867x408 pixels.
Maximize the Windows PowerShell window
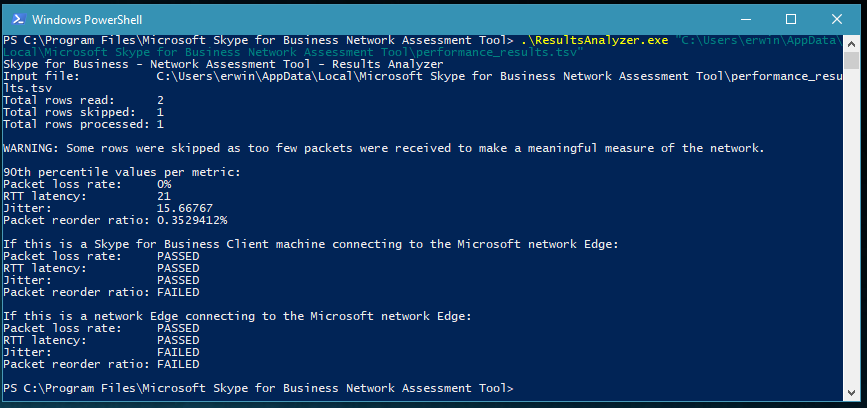click(x=791, y=19)
